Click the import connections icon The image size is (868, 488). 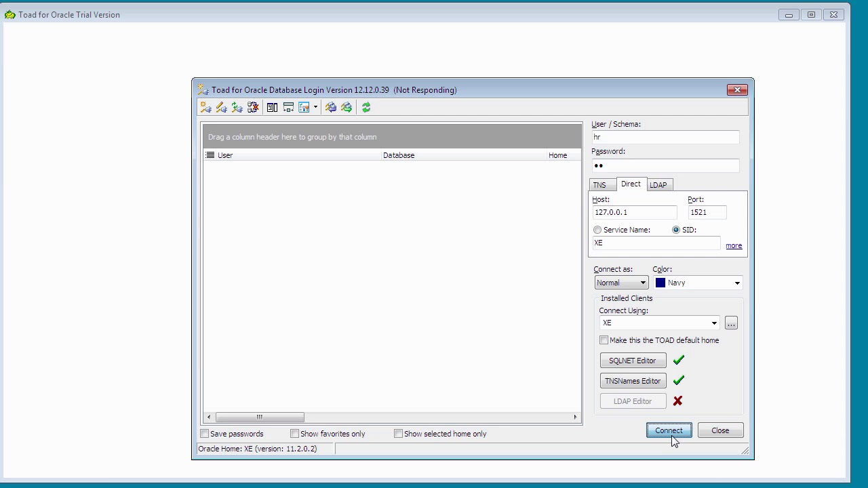pos(331,108)
